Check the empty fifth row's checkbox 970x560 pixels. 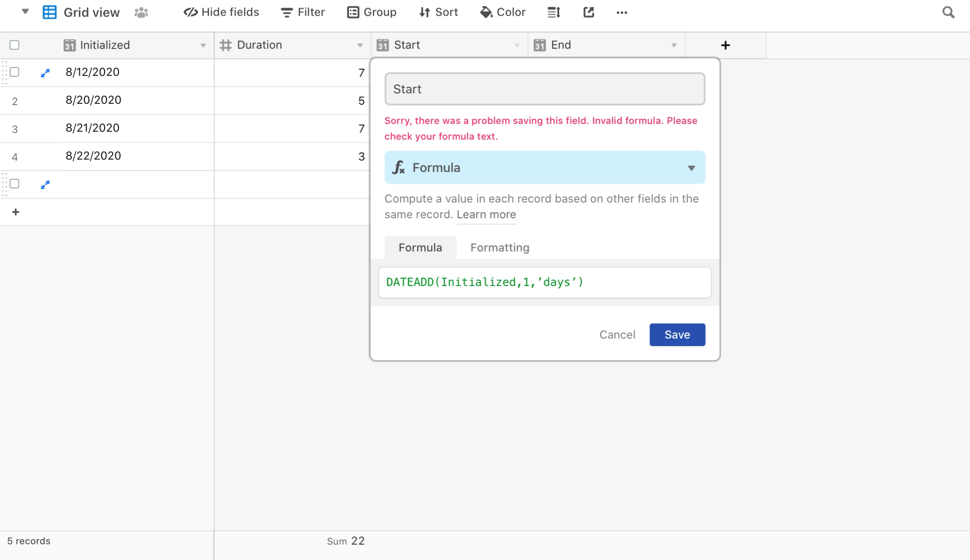14,184
